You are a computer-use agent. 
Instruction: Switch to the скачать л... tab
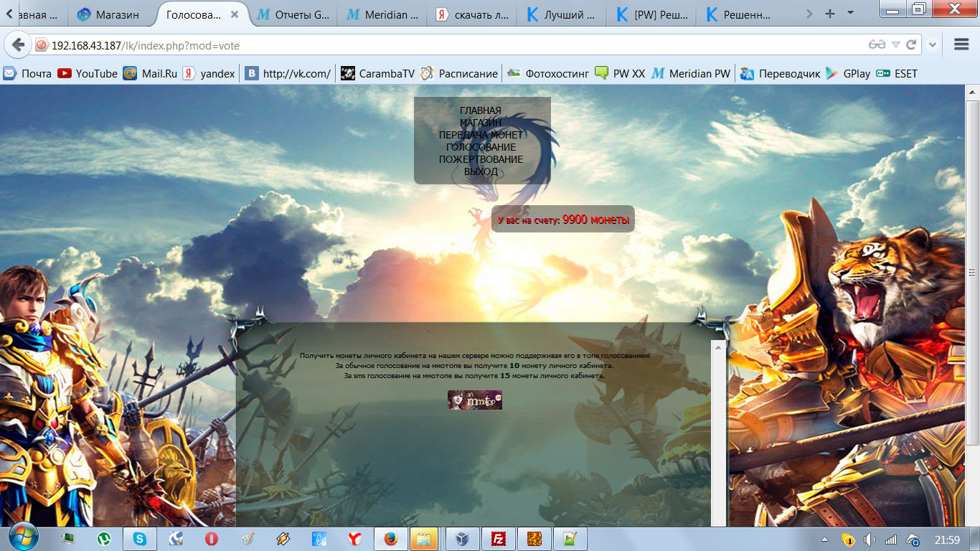pos(473,14)
